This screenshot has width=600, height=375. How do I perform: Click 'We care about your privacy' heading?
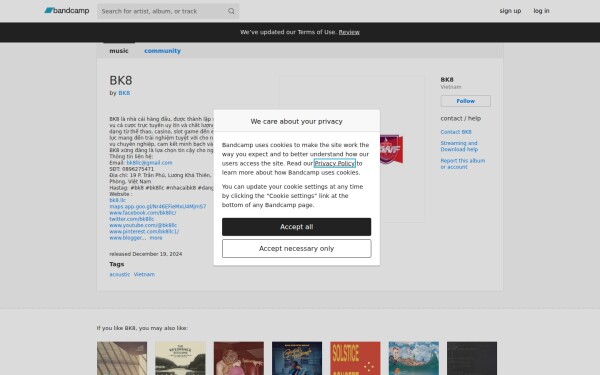click(296, 121)
